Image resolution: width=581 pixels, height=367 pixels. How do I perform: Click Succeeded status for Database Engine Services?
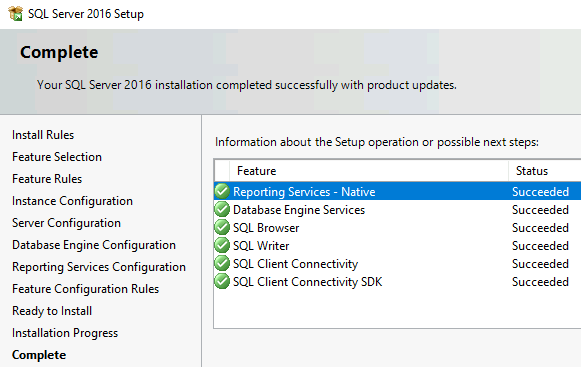[x=540, y=210]
